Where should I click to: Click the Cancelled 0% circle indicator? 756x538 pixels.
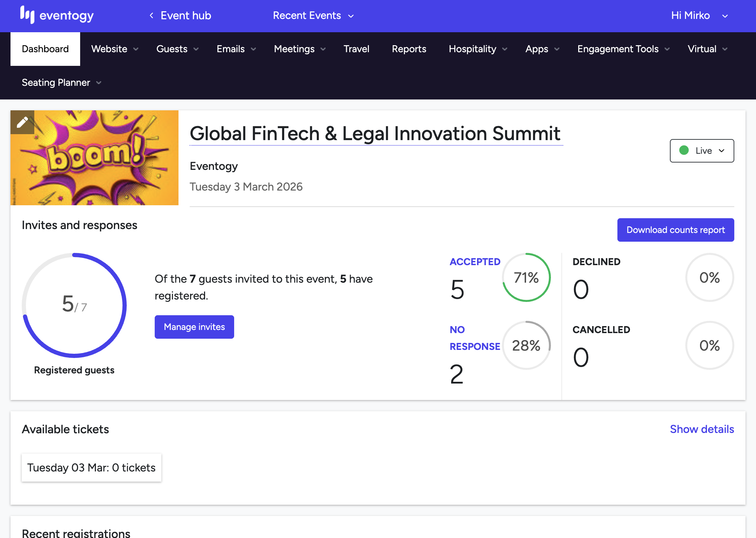[709, 345]
